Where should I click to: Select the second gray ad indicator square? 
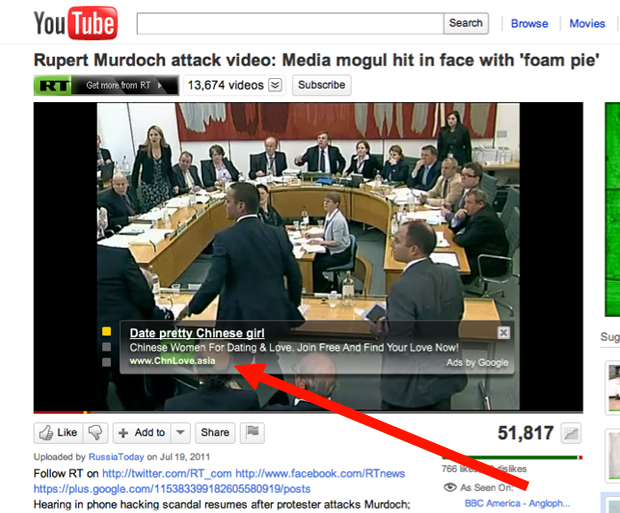106,347
